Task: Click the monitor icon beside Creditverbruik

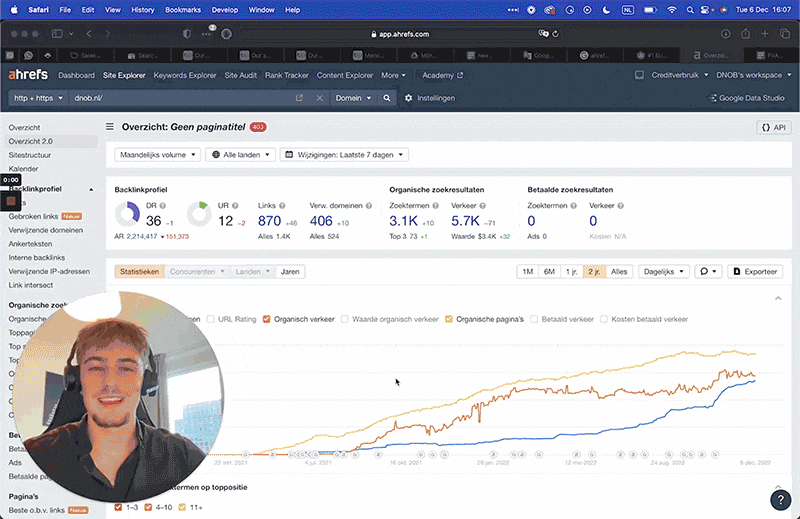Action: (x=639, y=75)
